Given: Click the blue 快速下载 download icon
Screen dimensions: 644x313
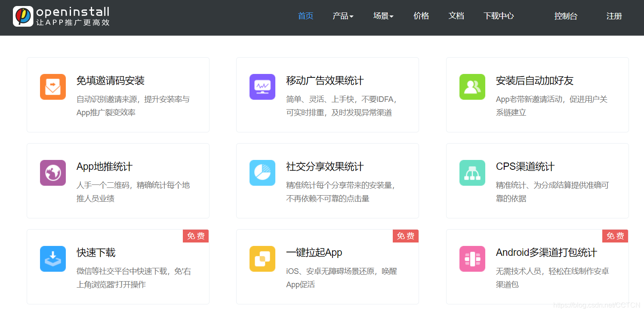Looking at the screenshot, I should [52, 259].
